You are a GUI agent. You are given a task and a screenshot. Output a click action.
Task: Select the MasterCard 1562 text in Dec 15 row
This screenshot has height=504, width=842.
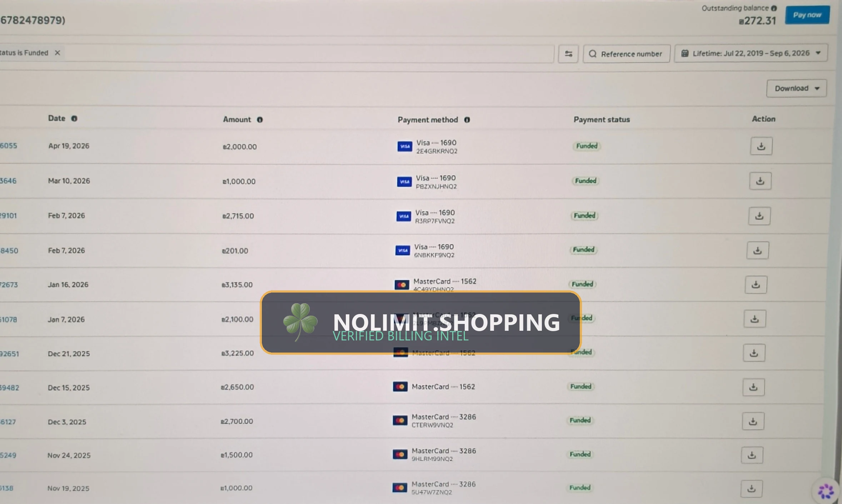443,387
